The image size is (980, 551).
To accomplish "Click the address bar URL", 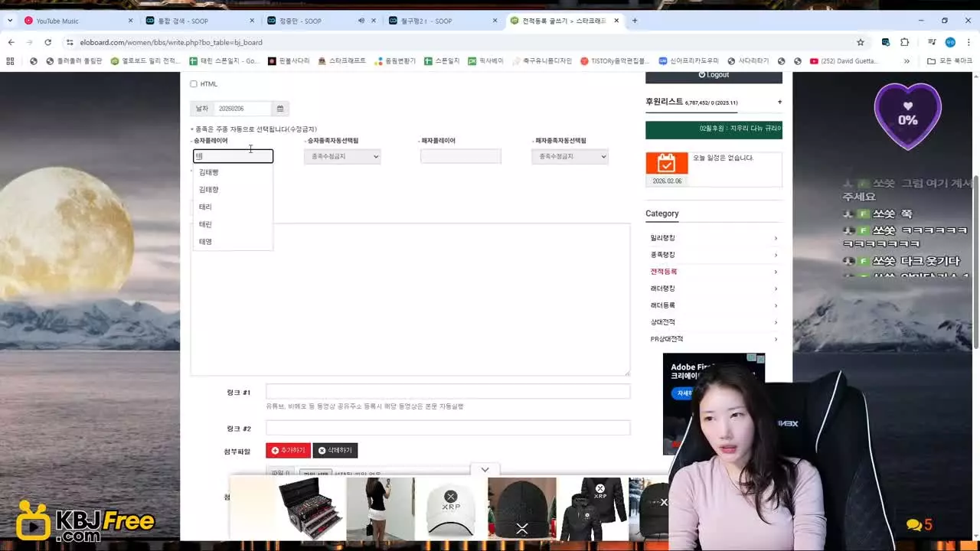I will [171, 42].
